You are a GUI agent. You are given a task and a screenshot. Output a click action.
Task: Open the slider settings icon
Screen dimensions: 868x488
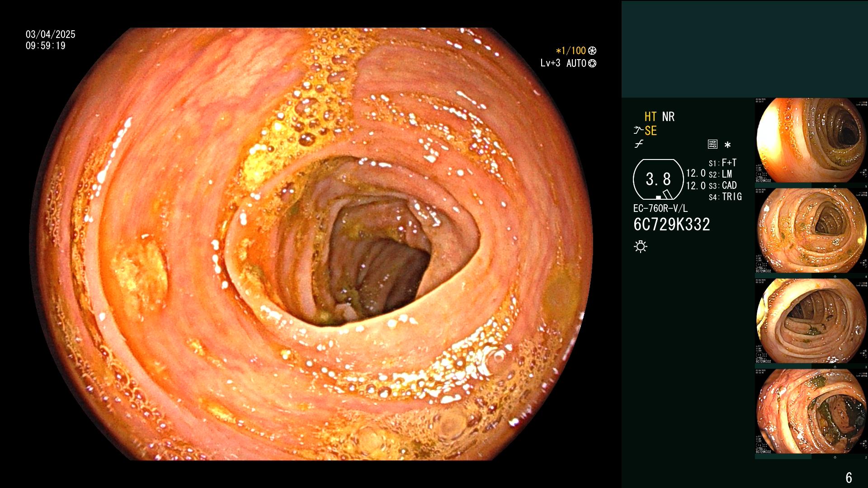pos(712,145)
